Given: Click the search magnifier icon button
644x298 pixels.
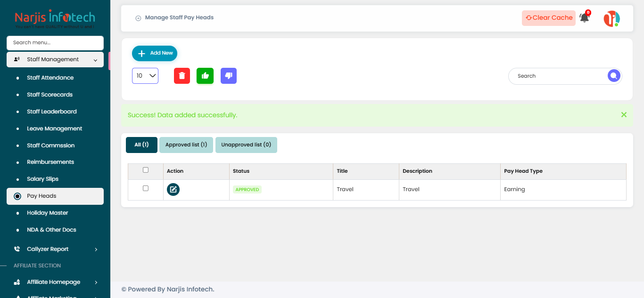Looking at the screenshot, I should [x=614, y=75].
